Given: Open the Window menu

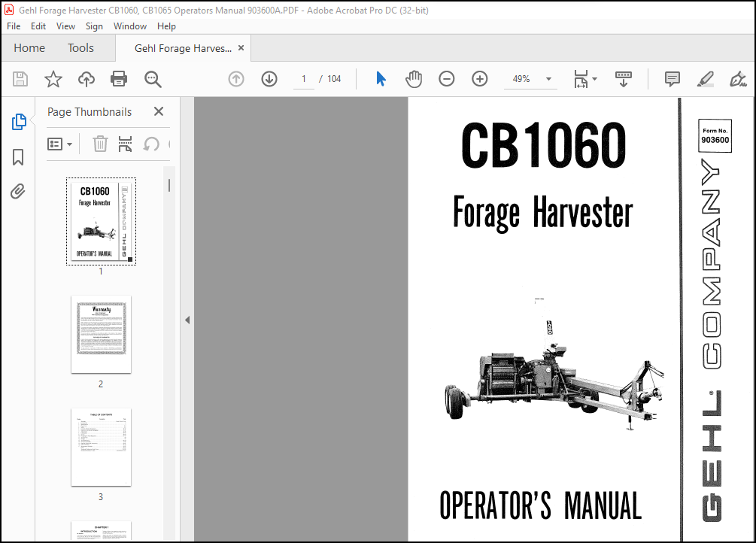Looking at the screenshot, I should tap(129, 26).
